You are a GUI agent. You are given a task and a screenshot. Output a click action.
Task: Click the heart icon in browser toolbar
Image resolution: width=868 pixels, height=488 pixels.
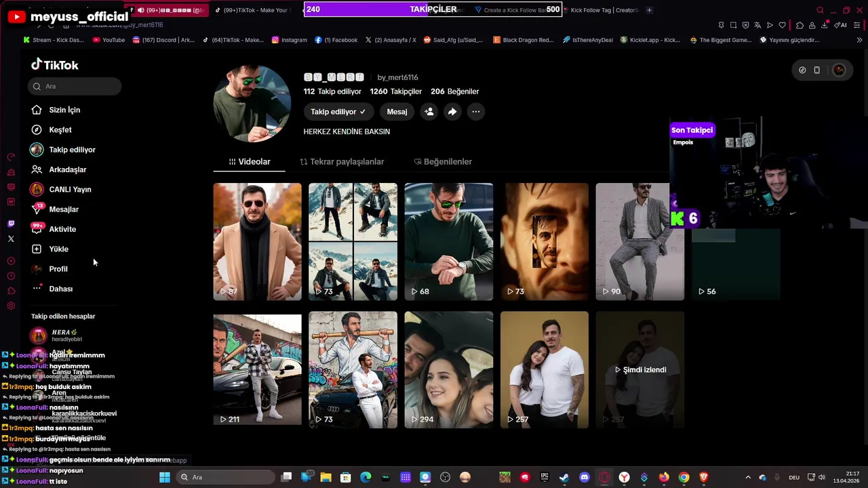782,25
